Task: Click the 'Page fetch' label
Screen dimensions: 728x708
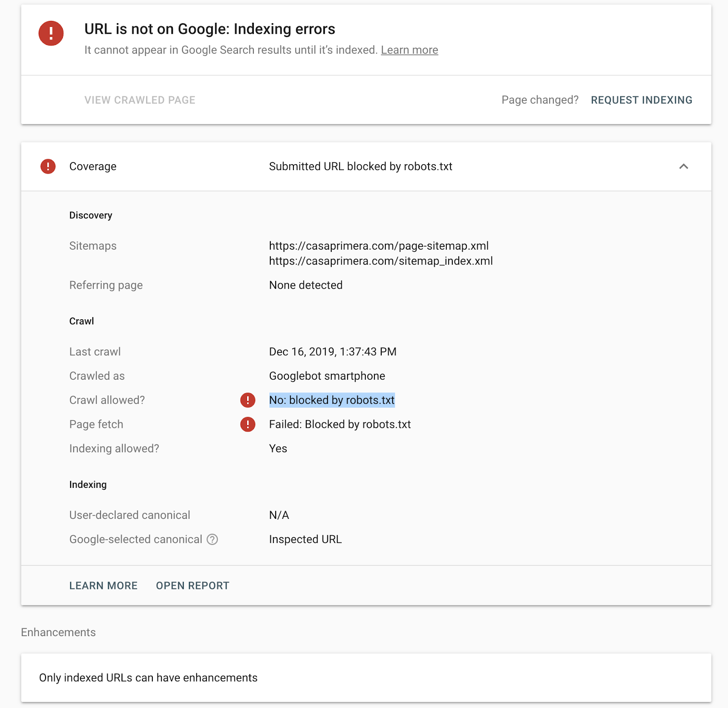Action: (96, 424)
